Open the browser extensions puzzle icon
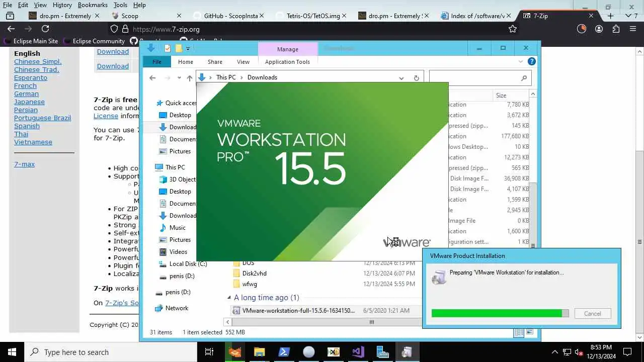644x362 pixels. coord(616,29)
